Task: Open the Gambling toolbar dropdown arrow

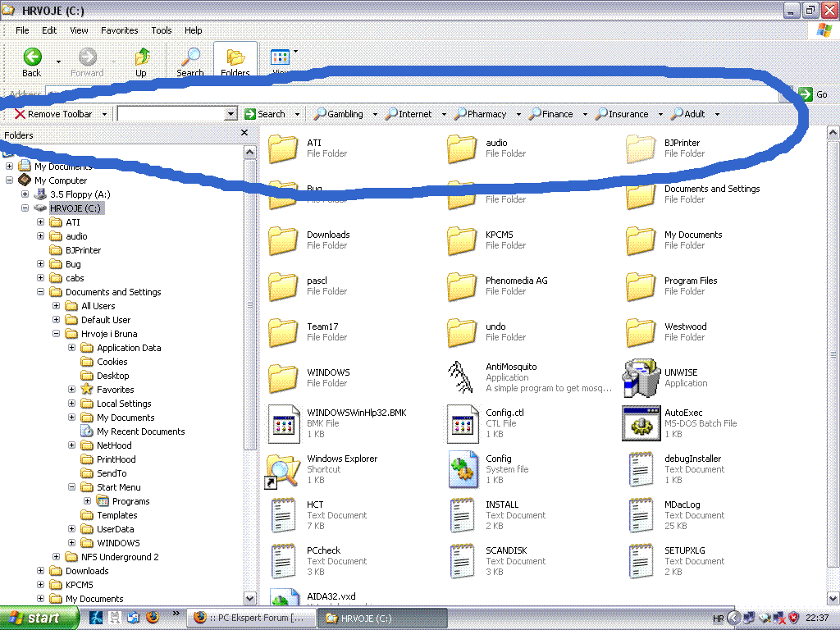Action: pyautogui.click(x=374, y=115)
